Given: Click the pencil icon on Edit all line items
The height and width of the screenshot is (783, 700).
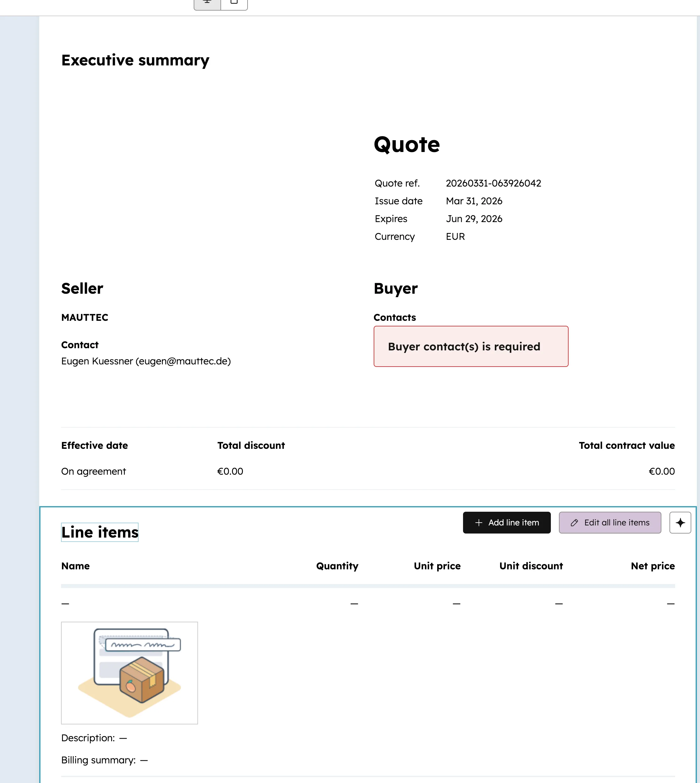Looking at the screenshot, I should tap(575, 523).
